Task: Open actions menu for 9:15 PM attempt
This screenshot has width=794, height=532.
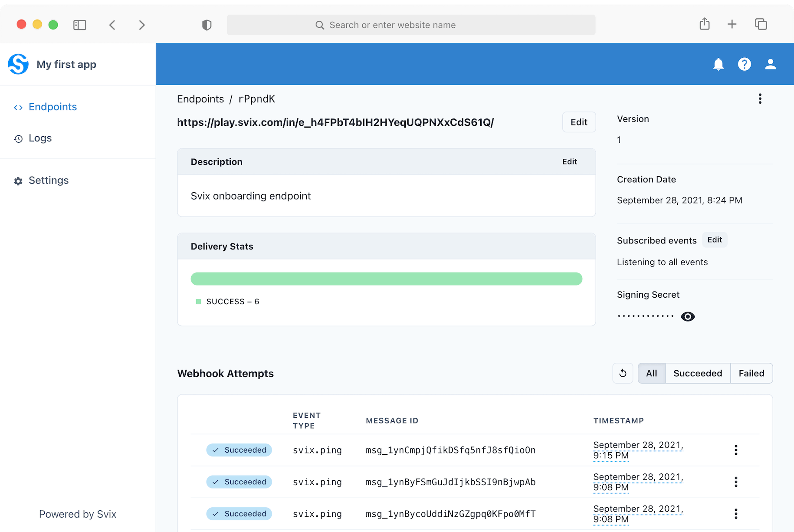Action: [736, 450]
